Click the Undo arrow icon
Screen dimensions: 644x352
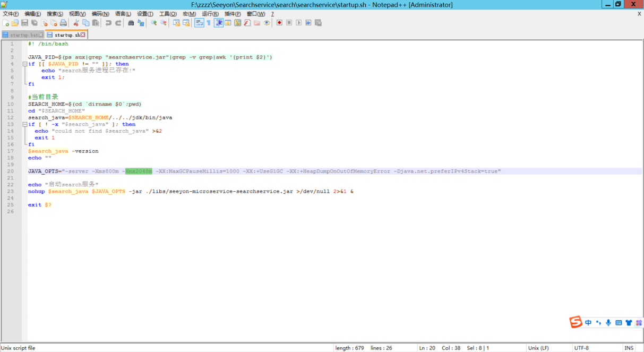coord(108,23)
